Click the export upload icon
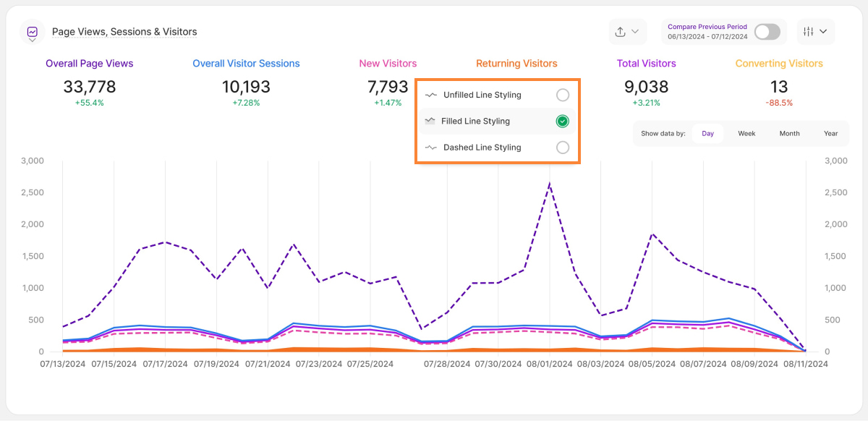The image size is (868, 421). pos(620,32)
